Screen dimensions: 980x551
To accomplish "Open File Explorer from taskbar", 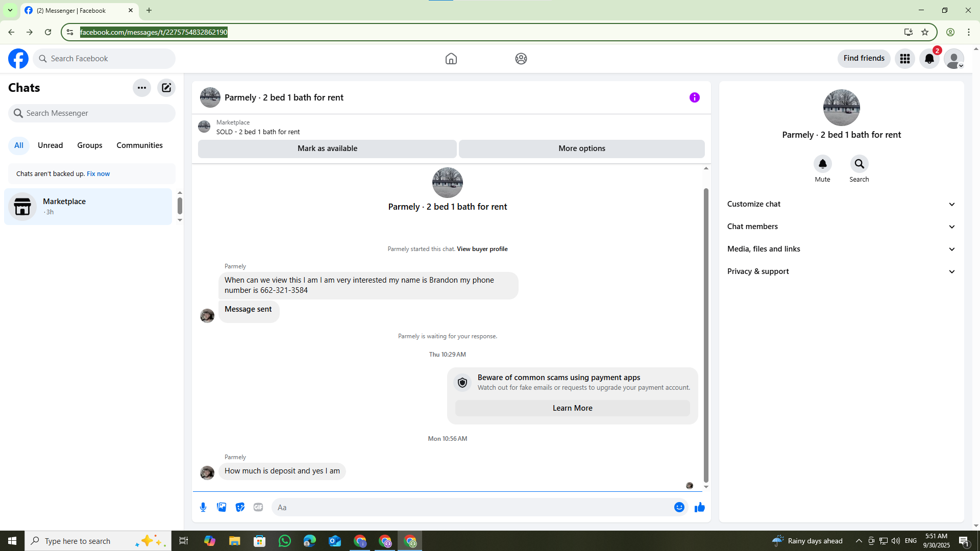I will [234, 541].
